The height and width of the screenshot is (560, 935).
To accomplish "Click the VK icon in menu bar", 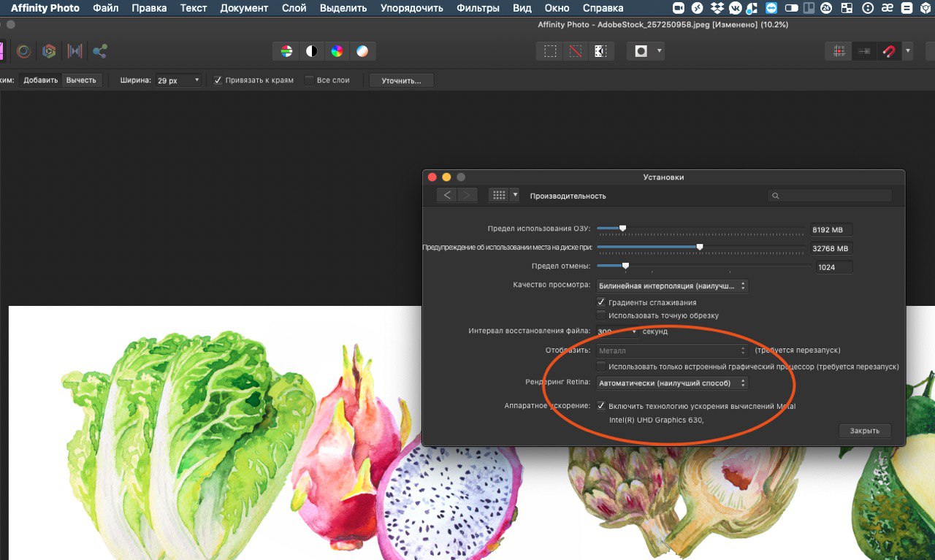I will (734, 8).
